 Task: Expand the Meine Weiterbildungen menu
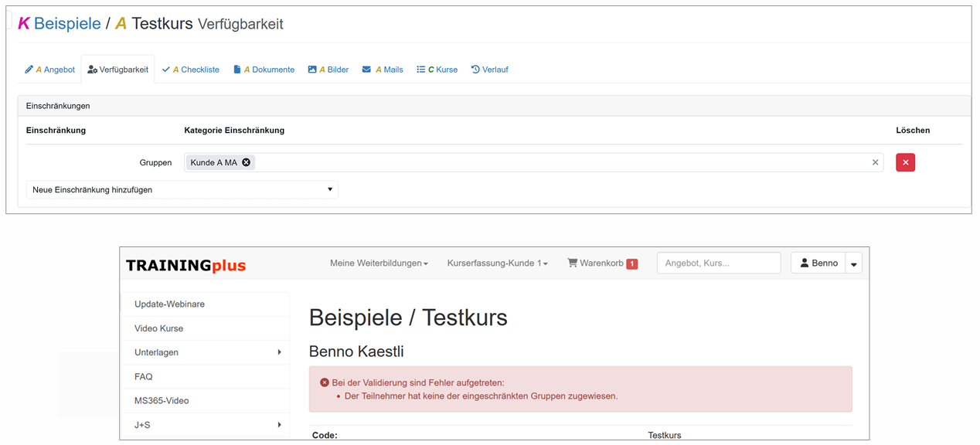379,263
